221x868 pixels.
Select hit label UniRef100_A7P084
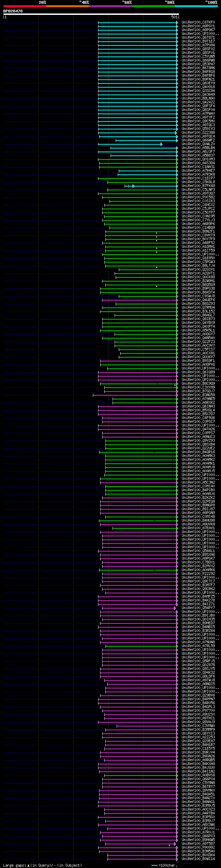pos(198,45)
